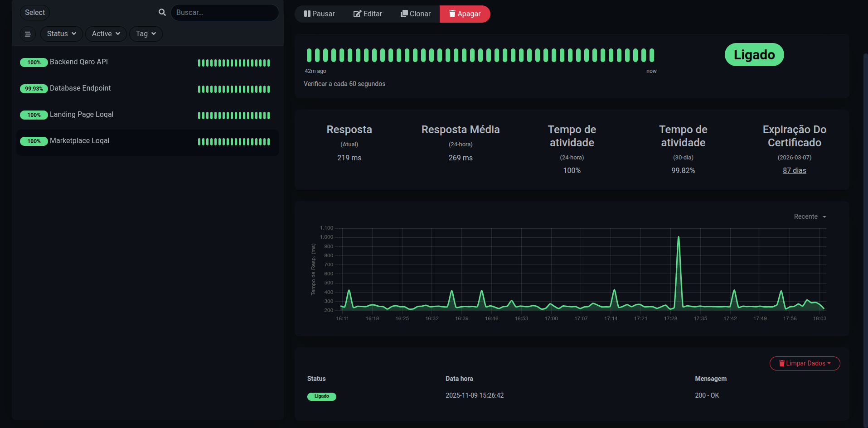Open the Tag filter dropdown
This screenshot has height=428, width=868.
pyautogui.click(x=145, y=34)
